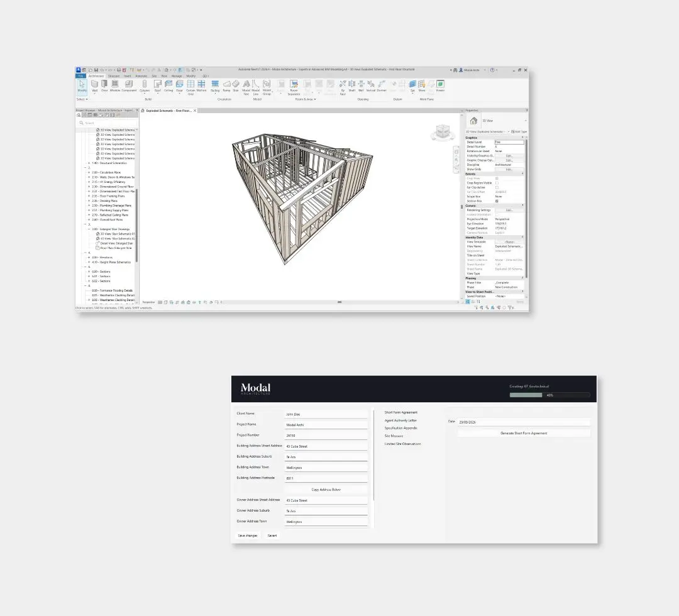679x616 pixels.
Task: Click Generate Short Form Agreement button
Action: tap(524, 433)
